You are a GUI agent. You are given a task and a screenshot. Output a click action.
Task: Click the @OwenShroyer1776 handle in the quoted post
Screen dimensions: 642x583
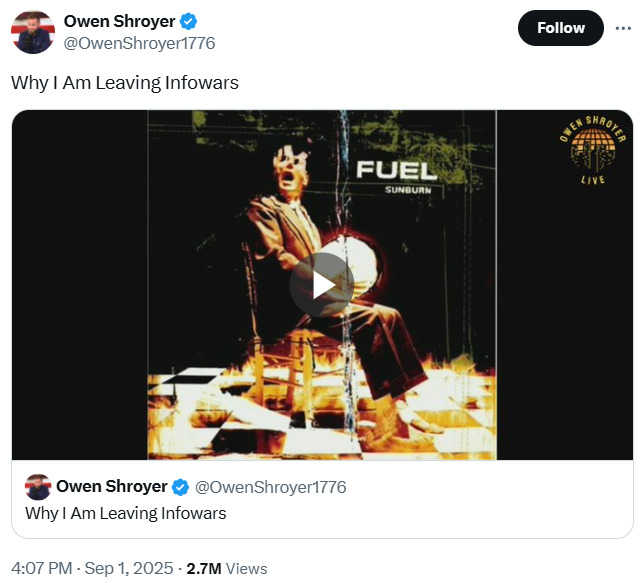pyautogui.click(x=270, y=487)
